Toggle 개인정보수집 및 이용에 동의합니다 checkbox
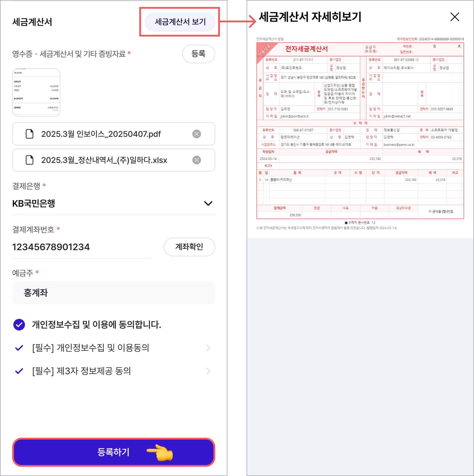This screenshot has height=476, width=474. 19,325
